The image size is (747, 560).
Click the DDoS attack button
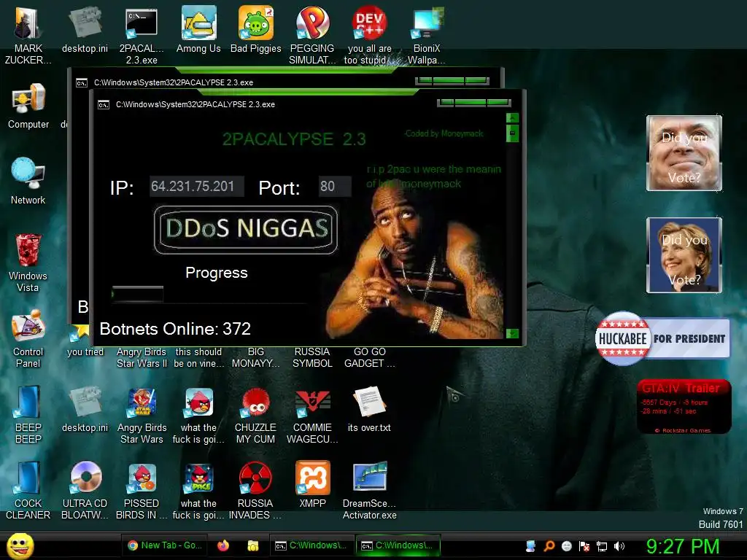coord(246,230)
